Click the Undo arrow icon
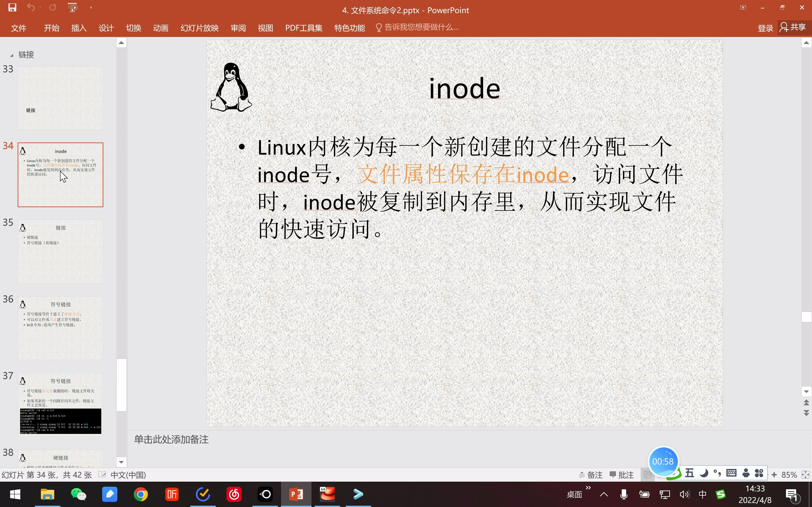 [30, 7]
